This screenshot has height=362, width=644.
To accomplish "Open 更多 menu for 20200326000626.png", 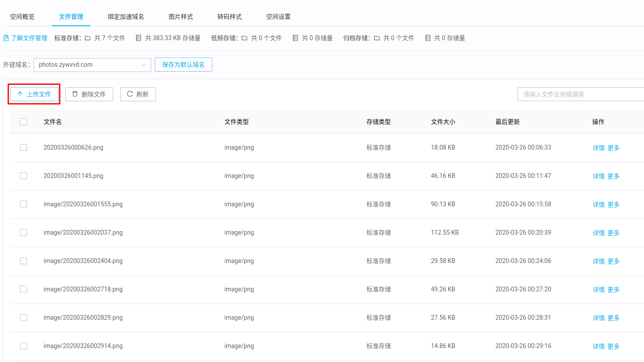I will tap(613, 148).
